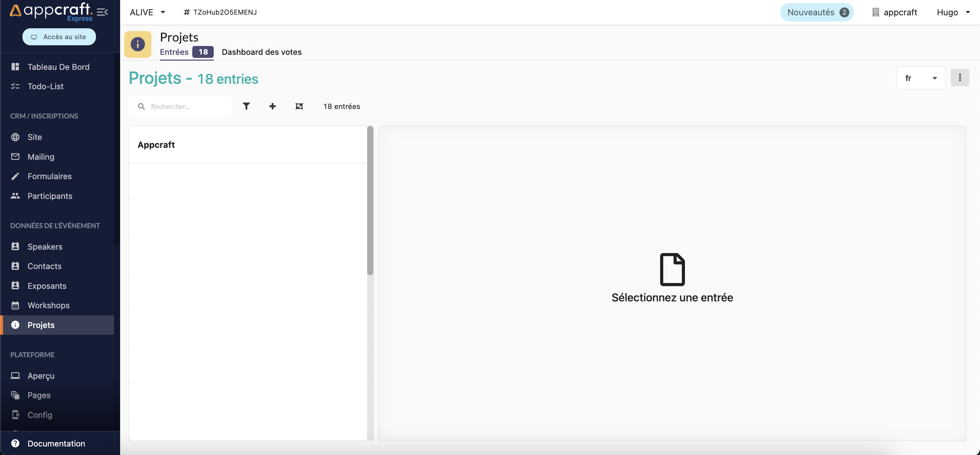The image size is (980, 455).
Task: Switch to Dashboard des votes tab
Action: click(261, 52)
